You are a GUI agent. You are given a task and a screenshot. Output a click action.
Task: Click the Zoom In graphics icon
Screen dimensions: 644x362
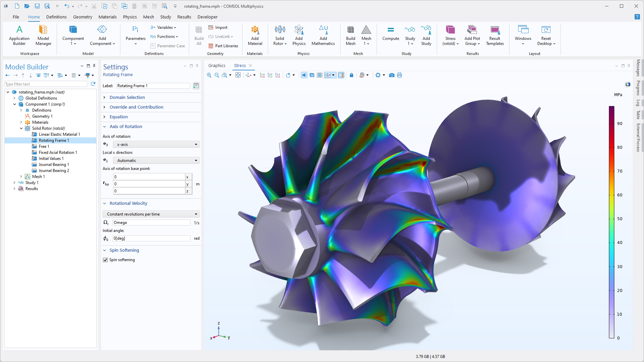tap(209, 75)
